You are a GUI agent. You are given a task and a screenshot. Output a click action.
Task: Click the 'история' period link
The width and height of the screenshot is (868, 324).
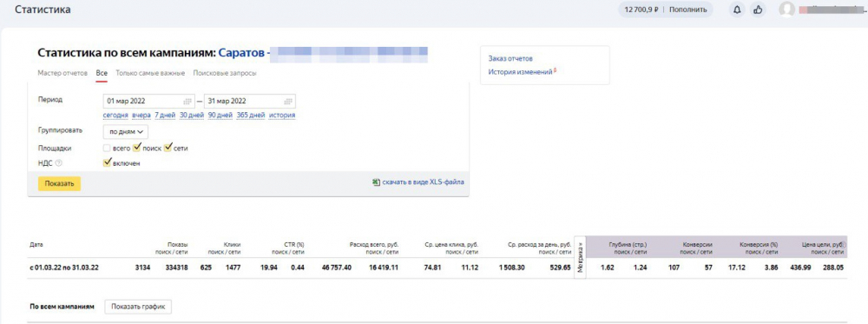click(x=282, y=116)
